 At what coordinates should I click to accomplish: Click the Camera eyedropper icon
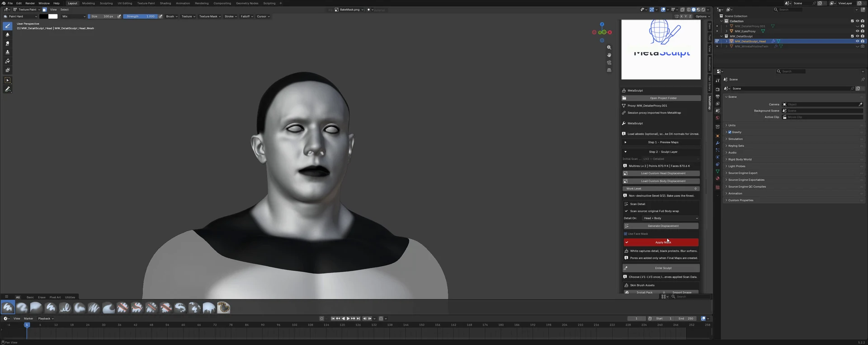click(860, 104)
